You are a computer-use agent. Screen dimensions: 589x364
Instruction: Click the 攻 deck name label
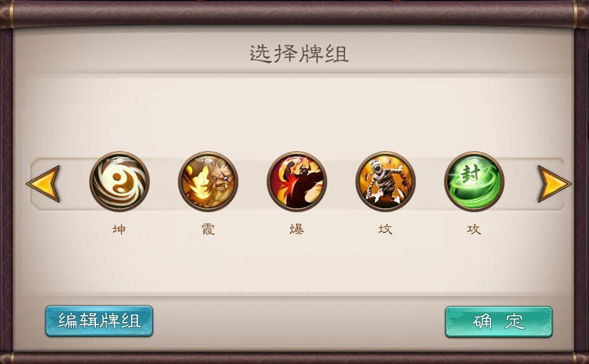[474, 229]
